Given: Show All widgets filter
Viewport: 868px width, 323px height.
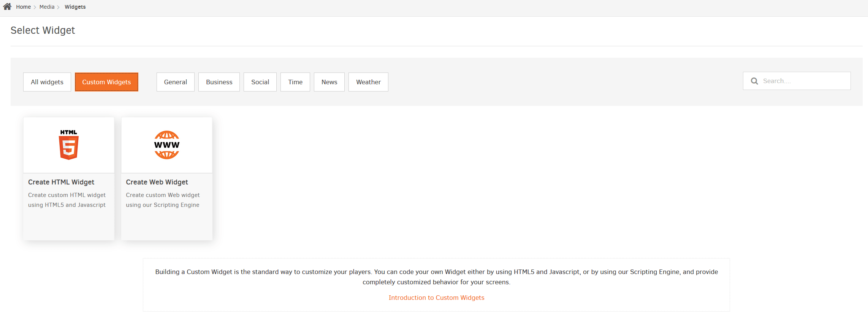Looking at the screenshot, I should click(47, 82).
